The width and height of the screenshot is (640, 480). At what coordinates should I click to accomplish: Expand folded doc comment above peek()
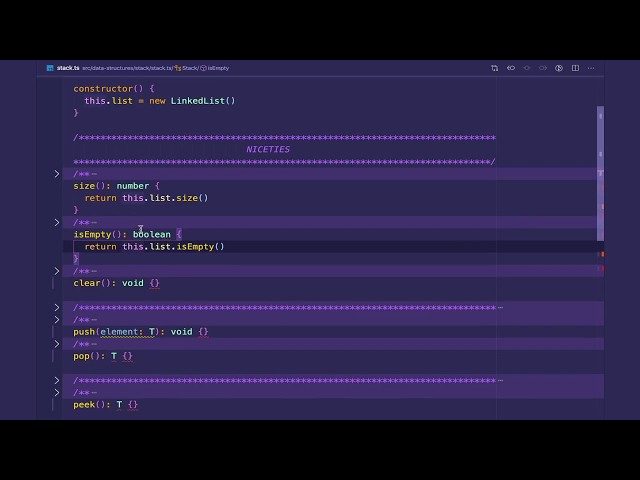pyautogui.click(x=57, y=393)
